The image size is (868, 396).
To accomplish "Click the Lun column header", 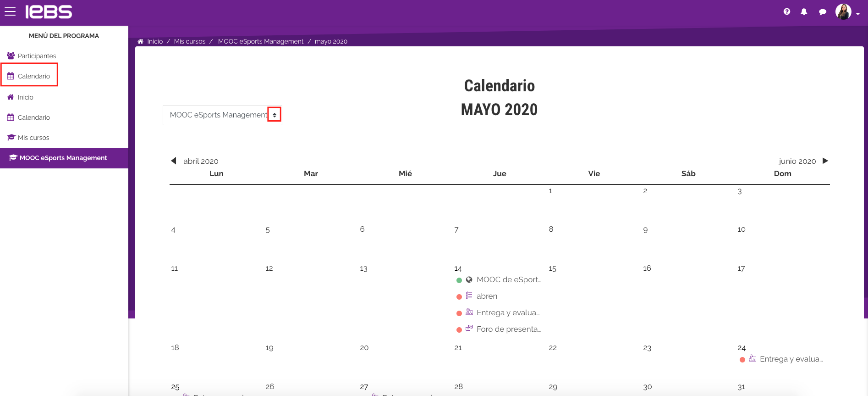I will pos(216,173).
